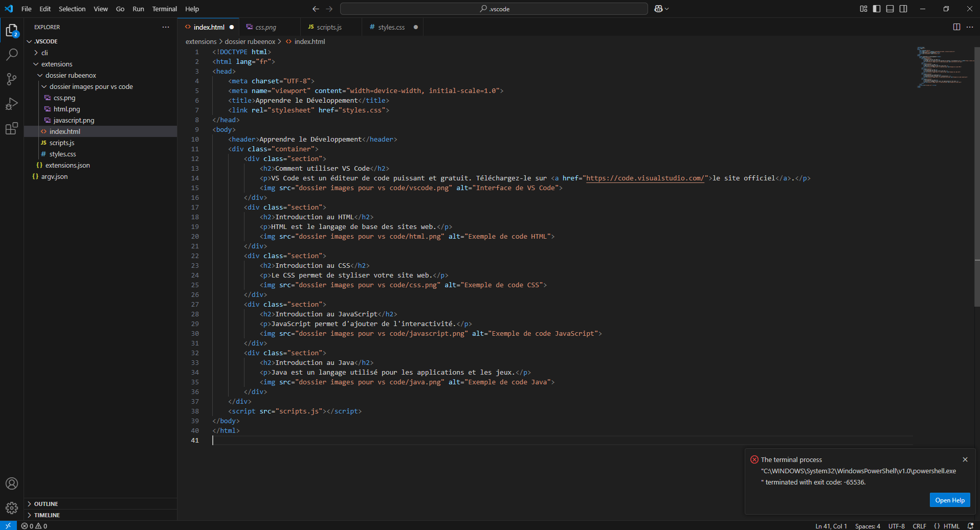This screenshot has height=530, width=980.
Task: Click the editor minimap code overview
Action: (945, 67)
